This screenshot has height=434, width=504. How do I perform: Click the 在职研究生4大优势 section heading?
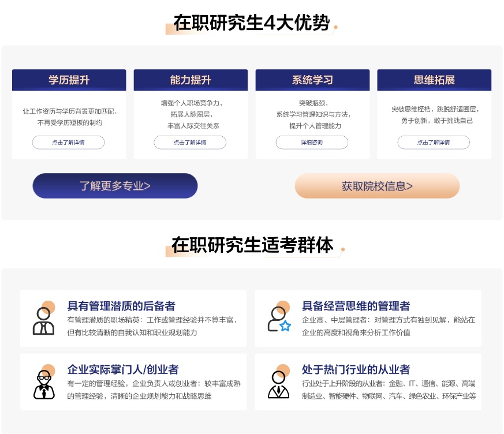[x=252, y=23]
